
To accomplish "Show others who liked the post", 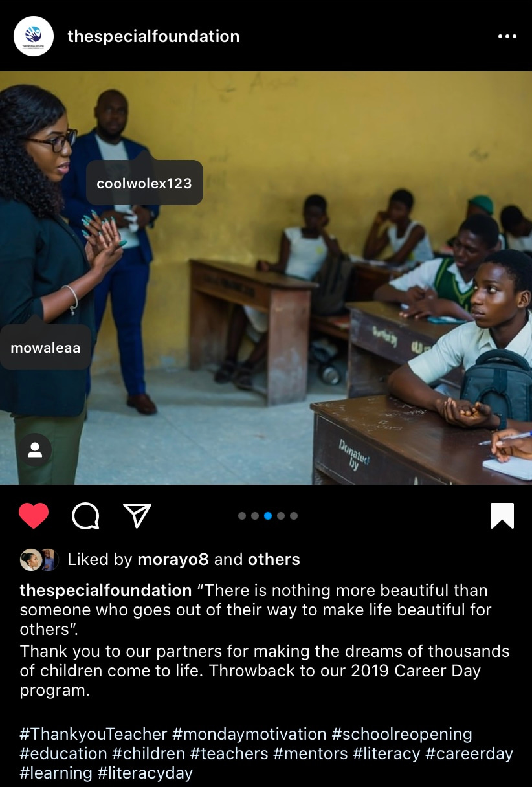I will point(274,559).
